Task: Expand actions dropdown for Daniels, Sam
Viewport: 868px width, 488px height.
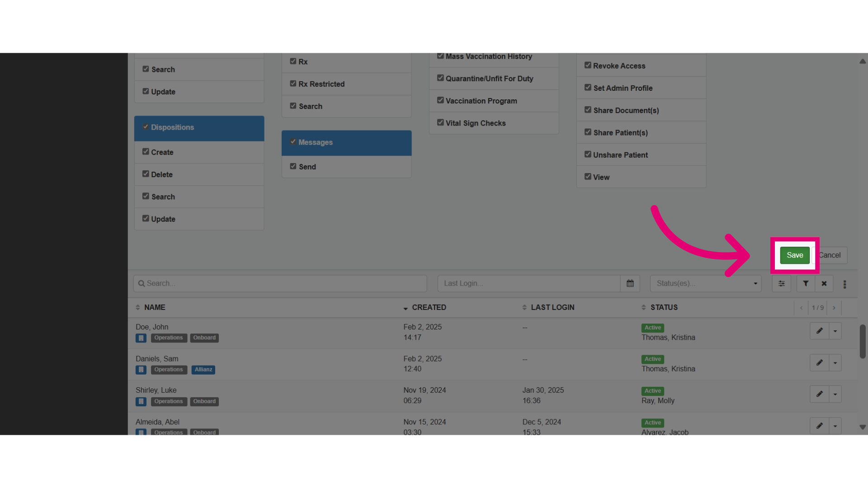Action: [x=835, y=362]
